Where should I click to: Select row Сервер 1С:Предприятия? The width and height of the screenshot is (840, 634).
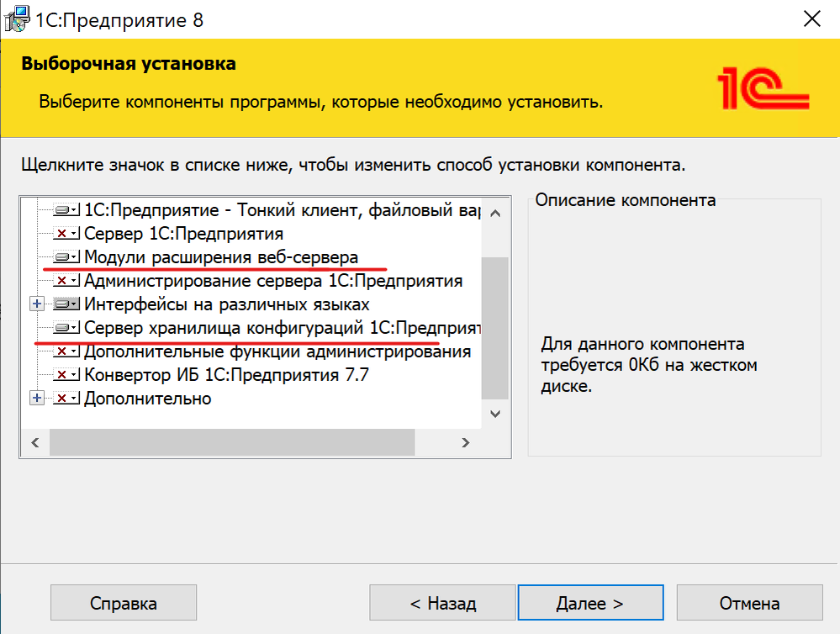(x=184, y=234)
